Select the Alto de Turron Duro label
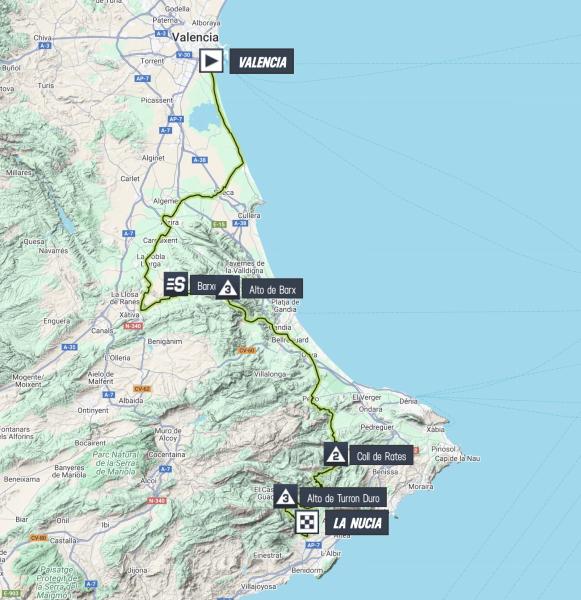 pos(343,498)
